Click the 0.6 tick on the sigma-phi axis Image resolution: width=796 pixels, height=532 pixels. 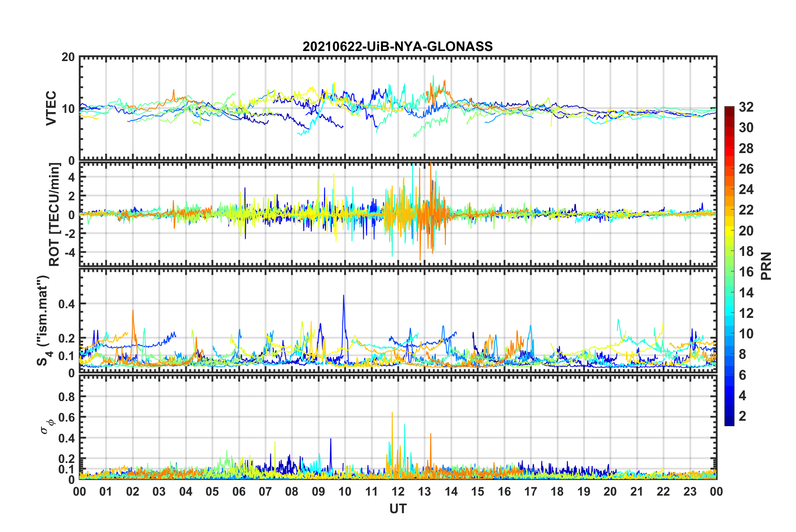67,417
